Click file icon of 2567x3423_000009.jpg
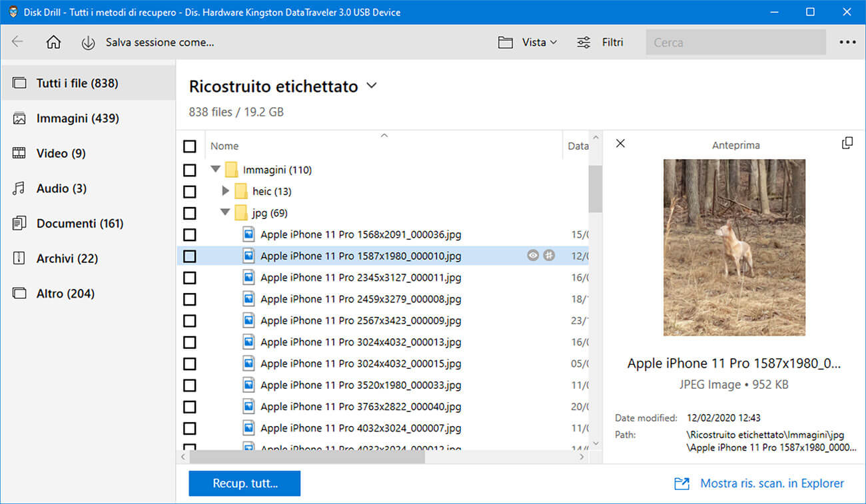Viewport: 866px width, 504px height. click(x=249, y=320)
